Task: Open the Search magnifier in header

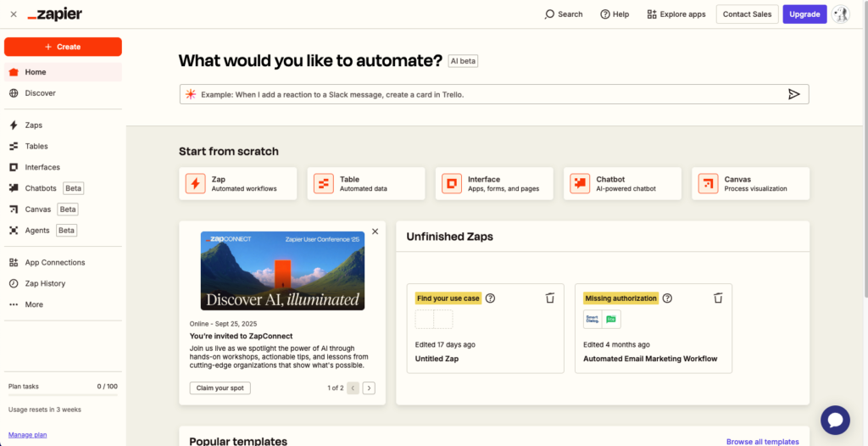Action: click(x=564, y=14)
